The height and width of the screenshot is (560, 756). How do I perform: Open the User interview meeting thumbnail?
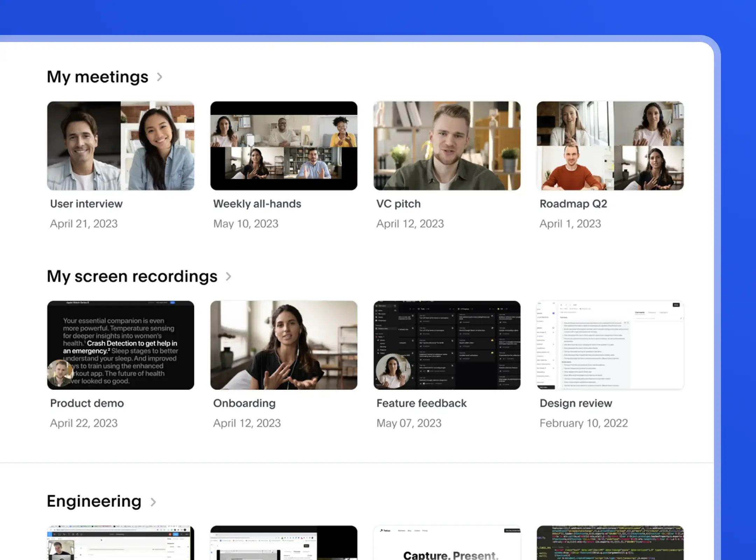121,146
